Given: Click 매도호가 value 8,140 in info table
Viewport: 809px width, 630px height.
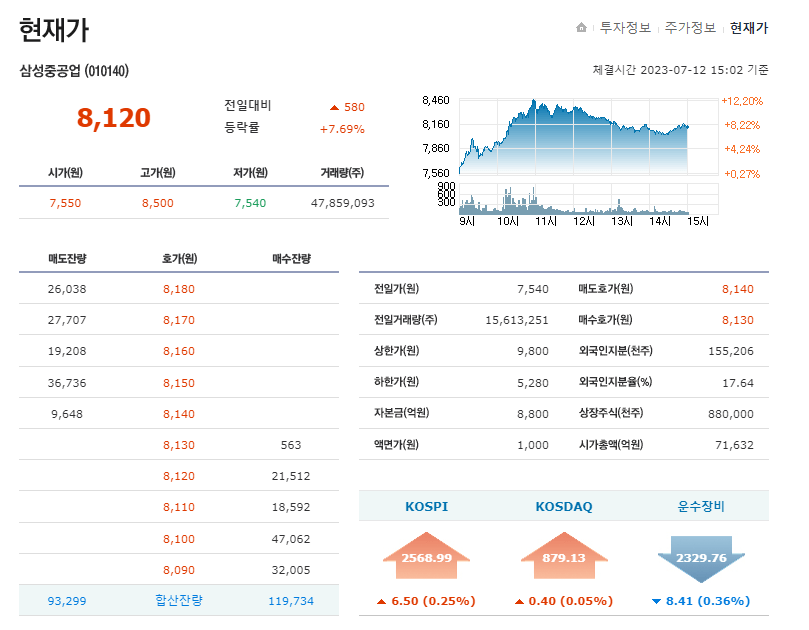Looking at the screenshot, I should 738,289.
